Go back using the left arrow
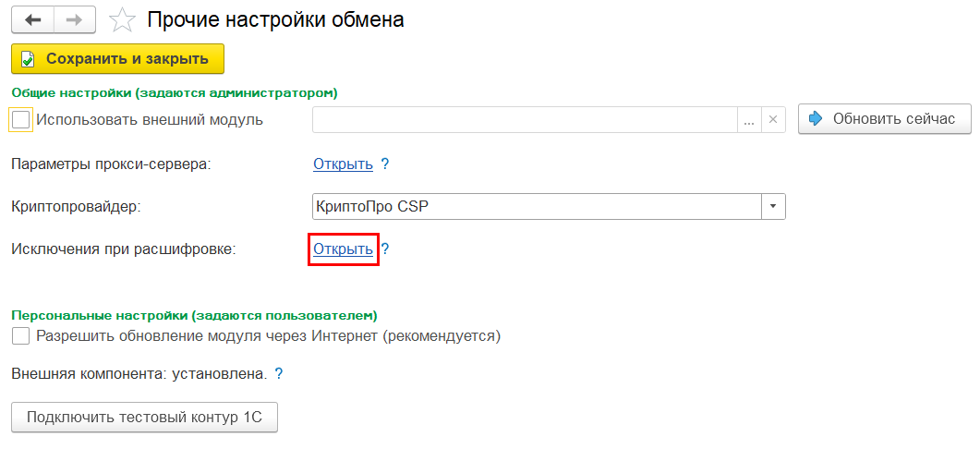The image size is (980, 449). [33, 19]
